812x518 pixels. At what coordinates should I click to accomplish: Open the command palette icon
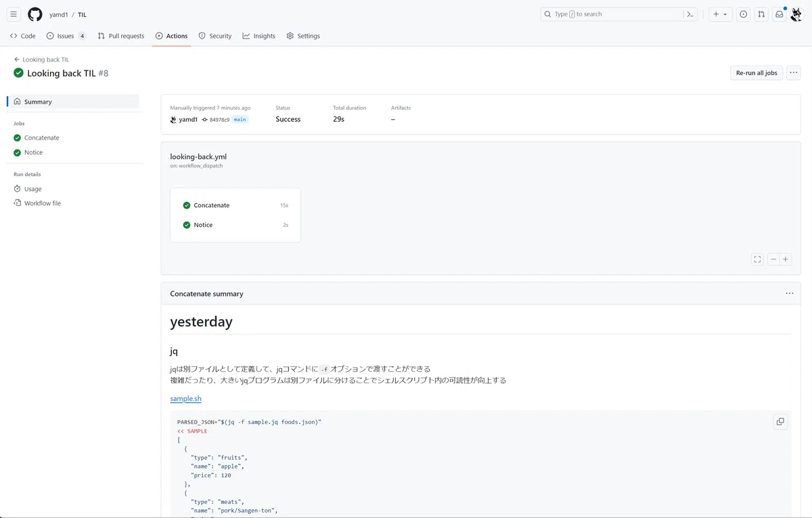(x=690, y=14)
